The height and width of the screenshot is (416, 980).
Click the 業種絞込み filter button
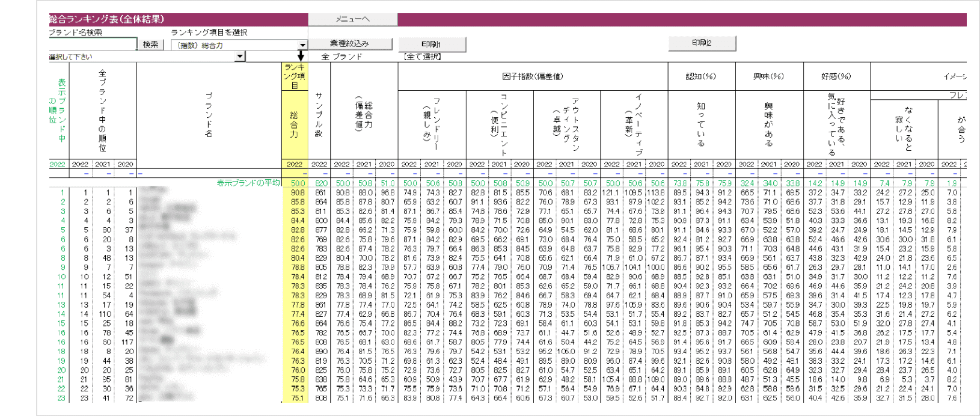coord(349,44)
